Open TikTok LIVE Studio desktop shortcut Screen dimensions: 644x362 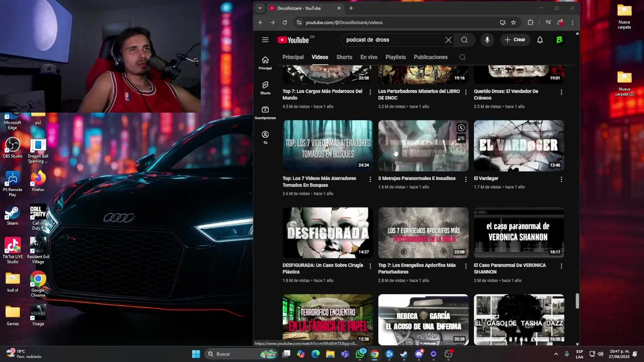click(x=13, y=250)
